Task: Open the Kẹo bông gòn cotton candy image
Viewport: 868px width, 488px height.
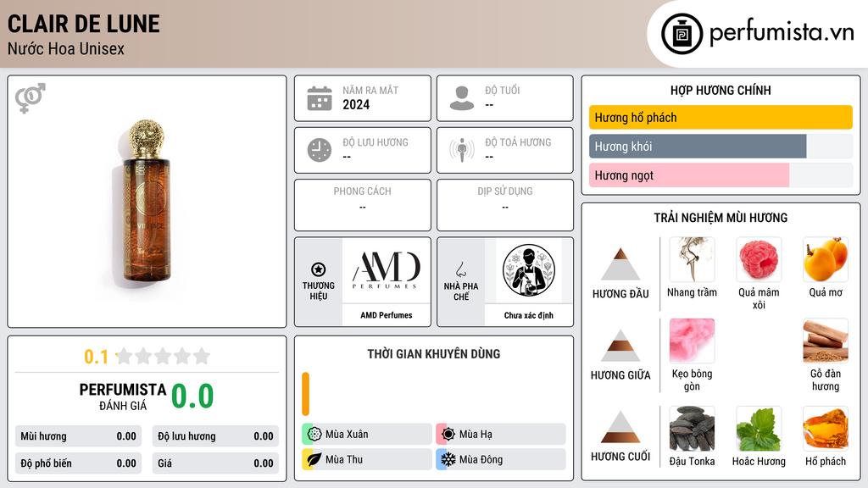Action: pyautogui.click(x=692, y=341)
